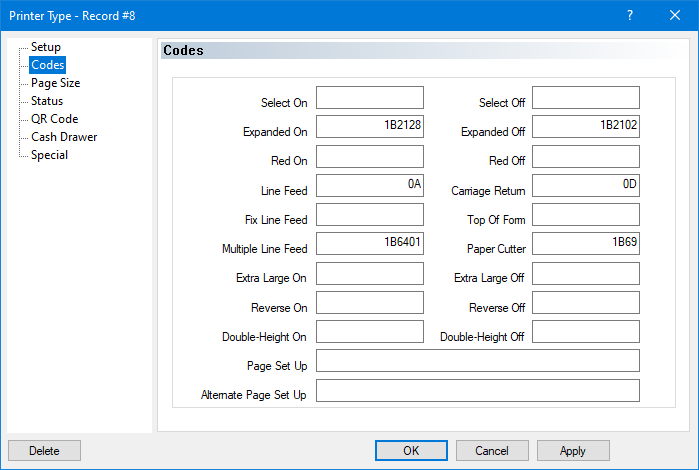Select the Special tree item
Image resolution: width=699 pixels, height=470 pixels.
(x=49, y=155)
